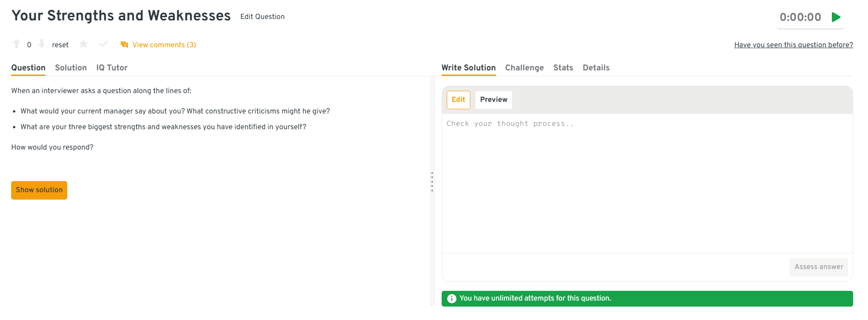This screenshot has height=320, width=868.
Task: View the Details tab
Action: pyautogui.click(x=596, y=68)
